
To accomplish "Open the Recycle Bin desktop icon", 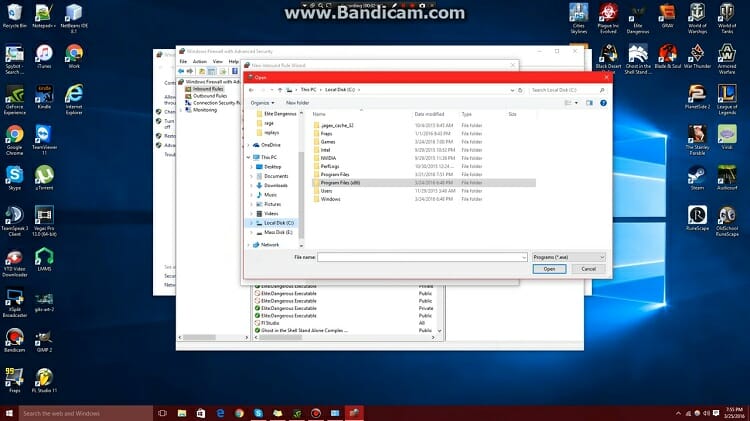I will pos(14,15).
